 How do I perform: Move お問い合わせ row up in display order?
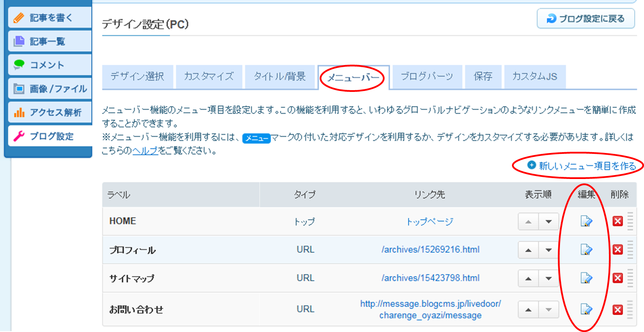[528, 309]
